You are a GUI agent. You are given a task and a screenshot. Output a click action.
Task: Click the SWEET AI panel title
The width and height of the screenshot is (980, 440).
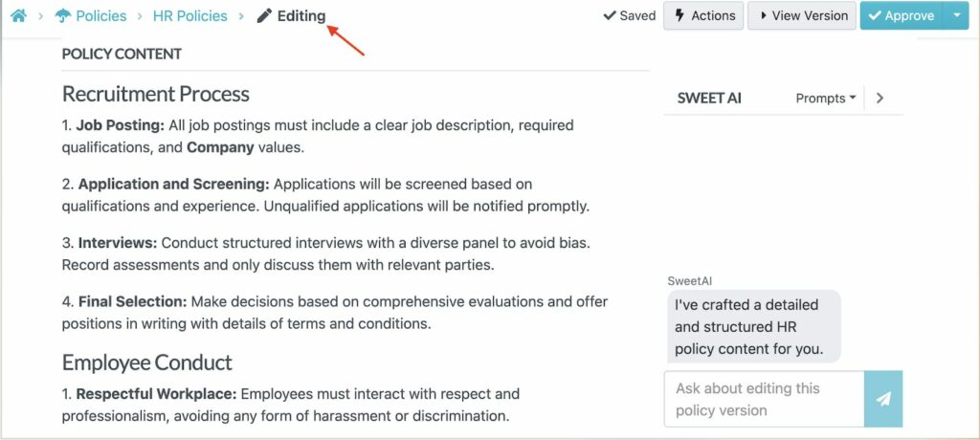pyautogui.click(x=709, y=99)
